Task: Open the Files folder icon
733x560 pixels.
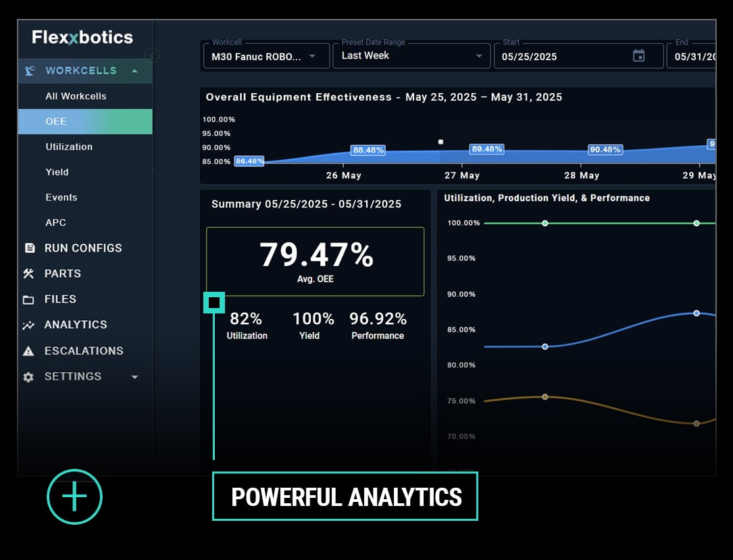Action: (x=29, y=299)
